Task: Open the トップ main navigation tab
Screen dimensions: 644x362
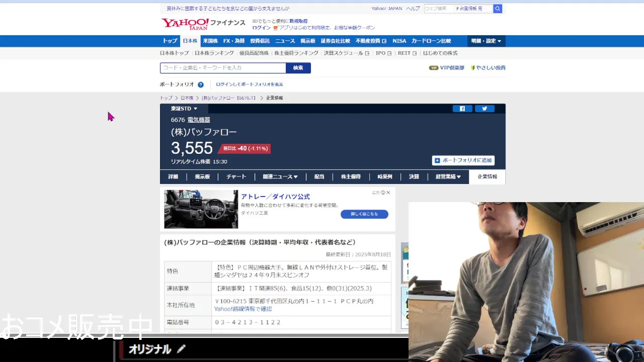Action: point(170,41)
